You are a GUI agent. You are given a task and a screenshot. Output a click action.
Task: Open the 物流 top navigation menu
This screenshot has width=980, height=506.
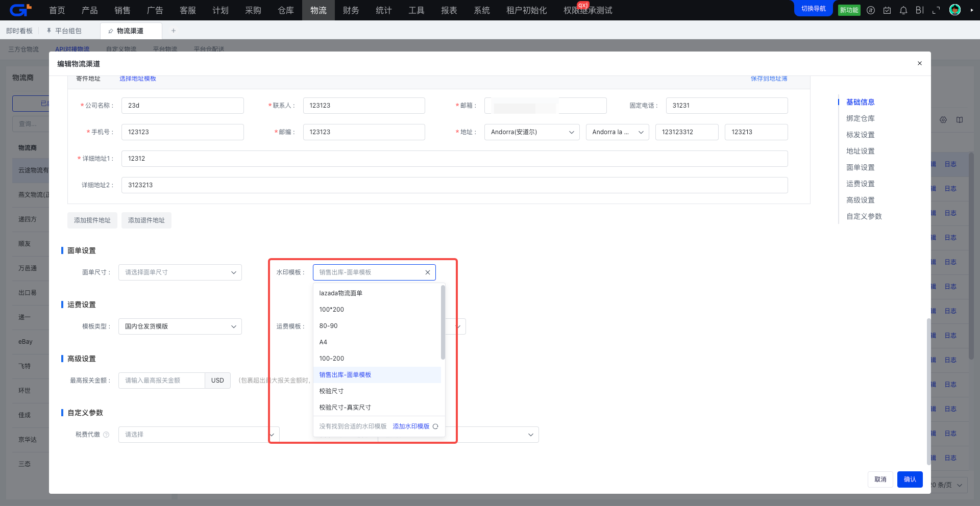point(318,10)
